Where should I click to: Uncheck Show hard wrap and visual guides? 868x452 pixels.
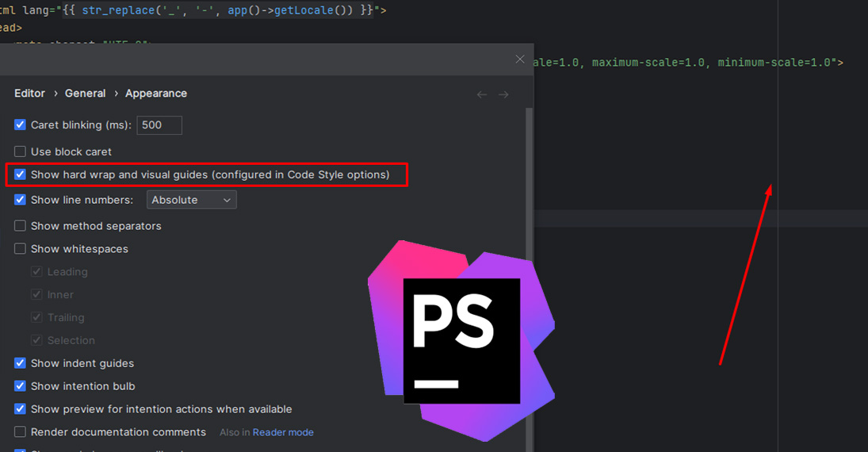tap(20, 174)
